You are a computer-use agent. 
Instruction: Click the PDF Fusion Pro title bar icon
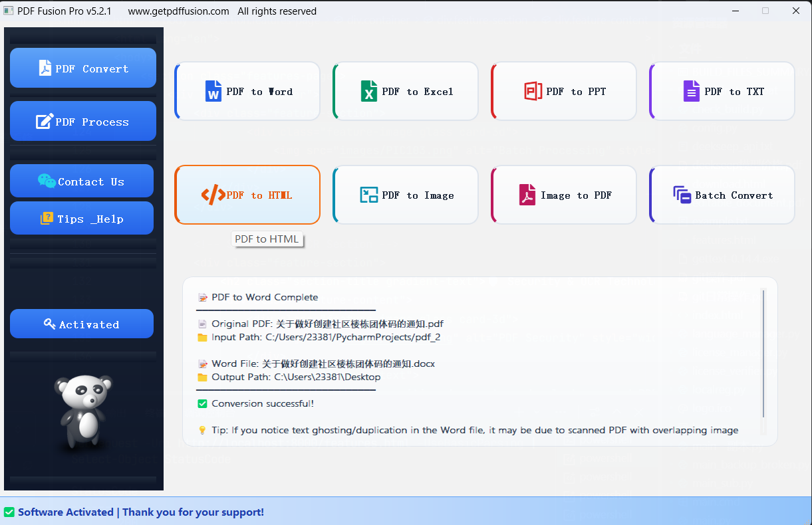[9, 11]
